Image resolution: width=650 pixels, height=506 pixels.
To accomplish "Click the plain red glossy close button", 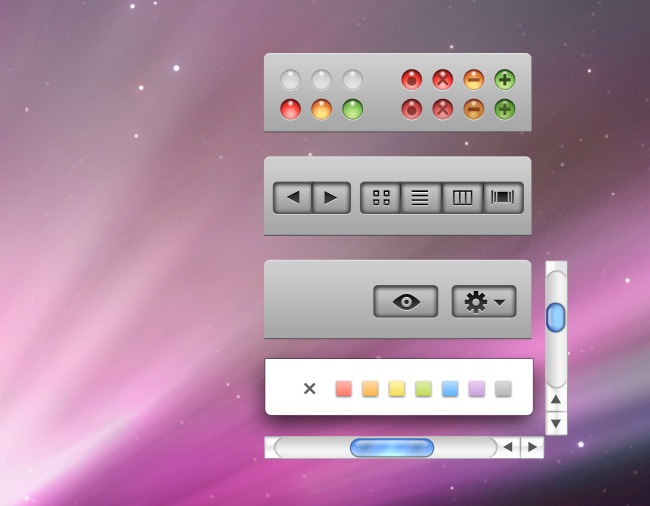I will (290, 109).
